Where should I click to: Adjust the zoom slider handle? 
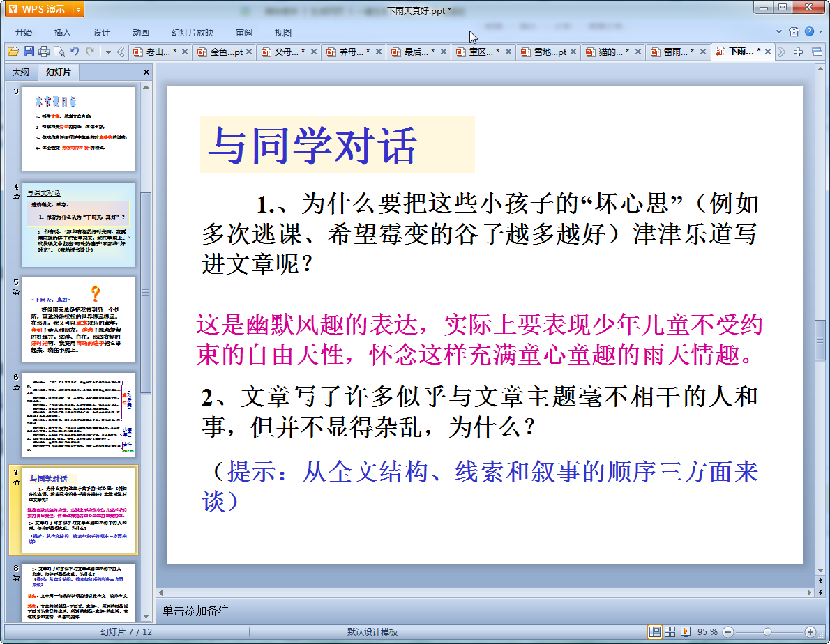coord(767,632)
